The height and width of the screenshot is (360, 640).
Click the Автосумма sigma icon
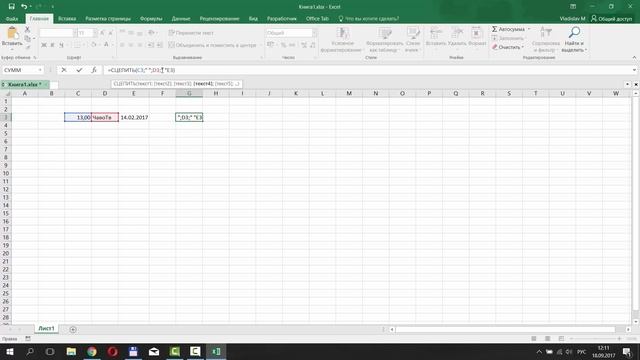(x=494, y=29)
